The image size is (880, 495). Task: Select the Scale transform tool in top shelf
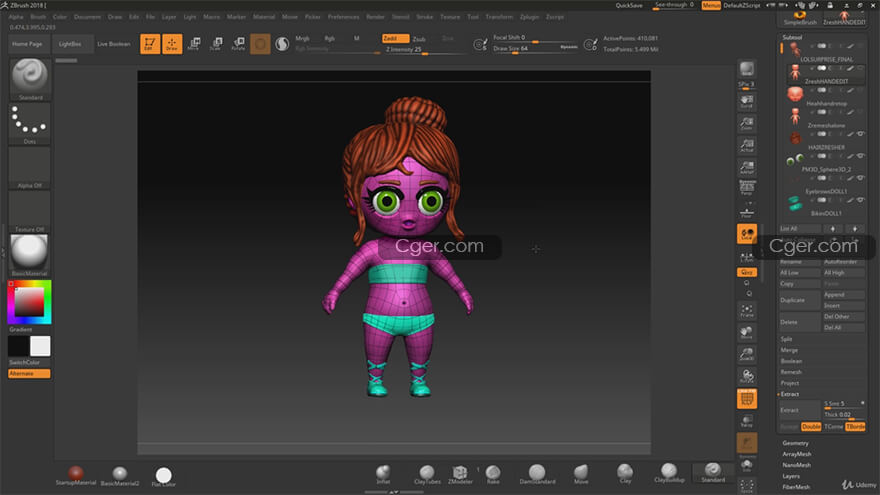click(x=216, y=44)
